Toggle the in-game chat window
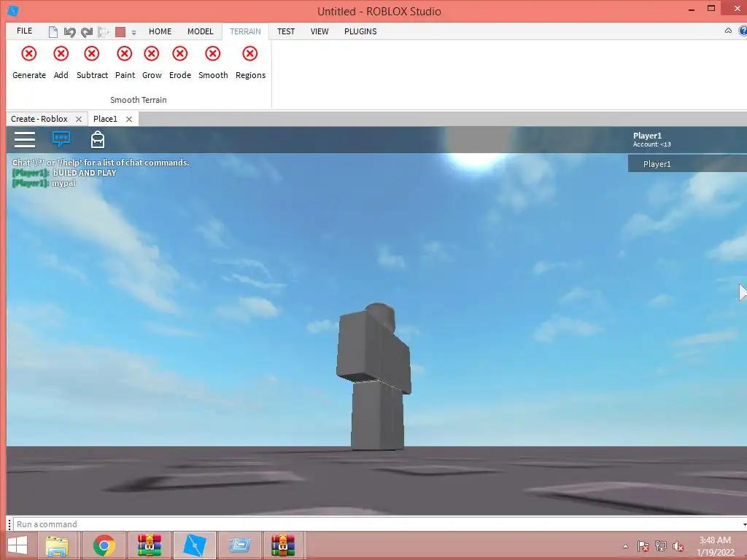The image size is (747, 560). pos(61,139)
